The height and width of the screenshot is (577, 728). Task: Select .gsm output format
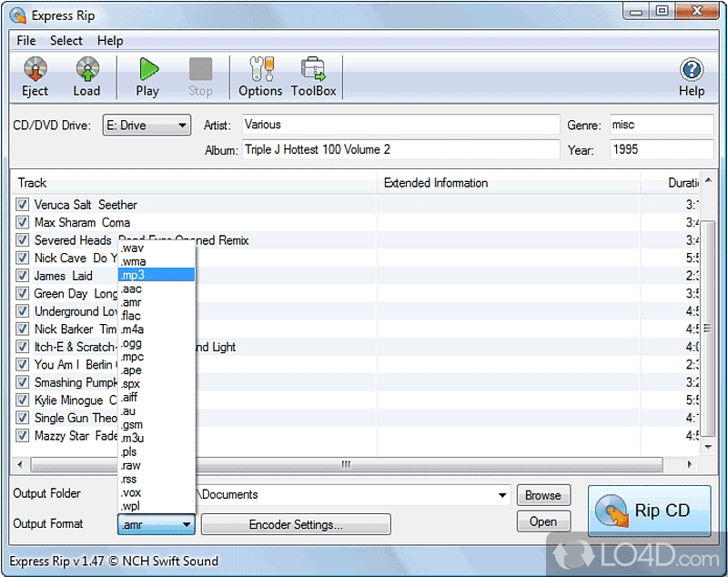point(157,424)
